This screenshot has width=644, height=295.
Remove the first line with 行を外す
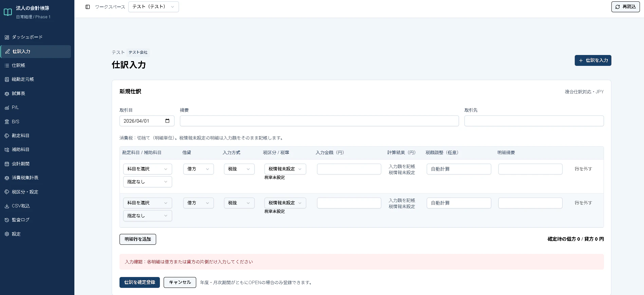[583, 169]
